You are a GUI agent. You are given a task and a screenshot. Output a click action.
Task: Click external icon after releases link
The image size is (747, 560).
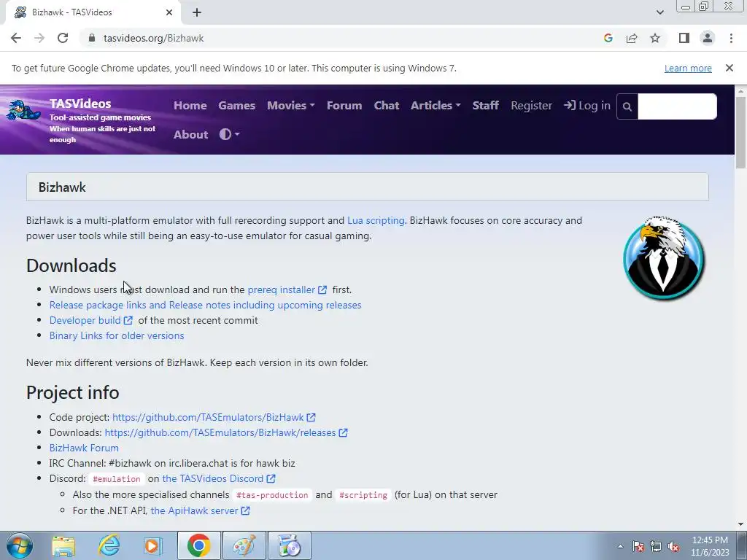[343, 432]
